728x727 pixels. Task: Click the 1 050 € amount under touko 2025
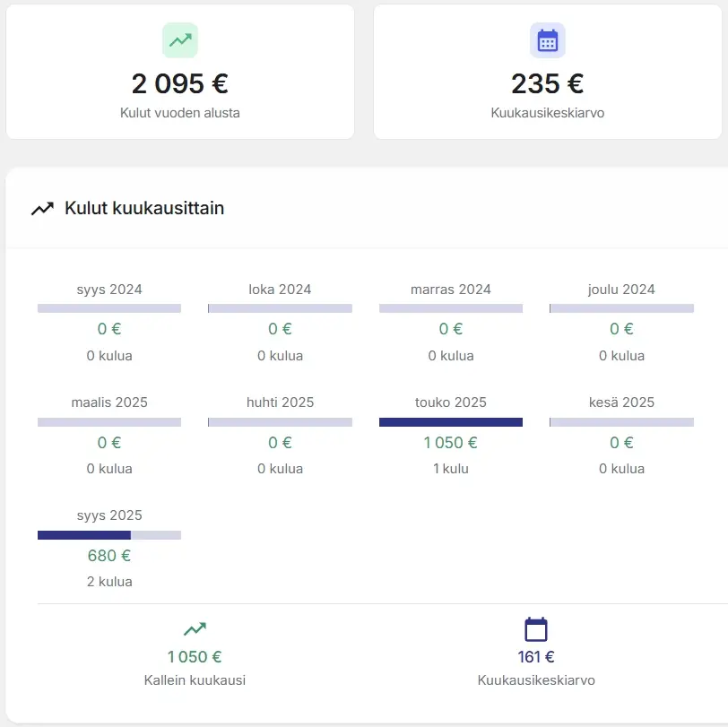tap(450, 442)
